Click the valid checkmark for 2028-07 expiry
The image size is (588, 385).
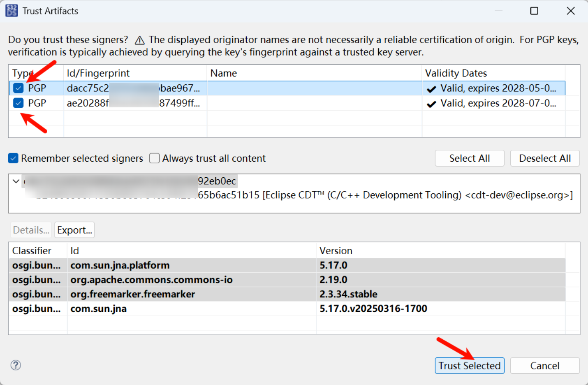point(431,104)
